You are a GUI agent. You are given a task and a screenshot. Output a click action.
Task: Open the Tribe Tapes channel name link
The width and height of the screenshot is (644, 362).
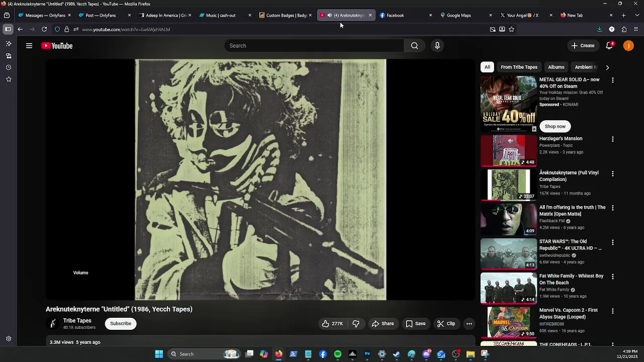coord(77,321)
